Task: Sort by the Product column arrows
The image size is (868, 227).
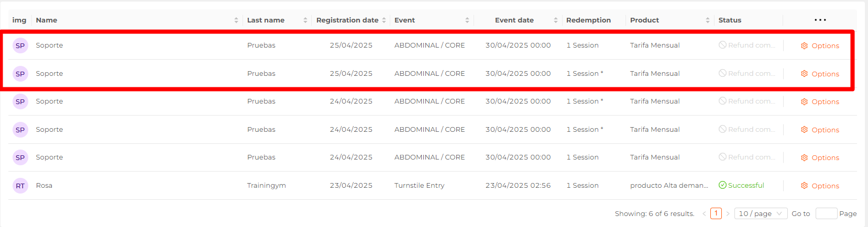Action: 708,20
